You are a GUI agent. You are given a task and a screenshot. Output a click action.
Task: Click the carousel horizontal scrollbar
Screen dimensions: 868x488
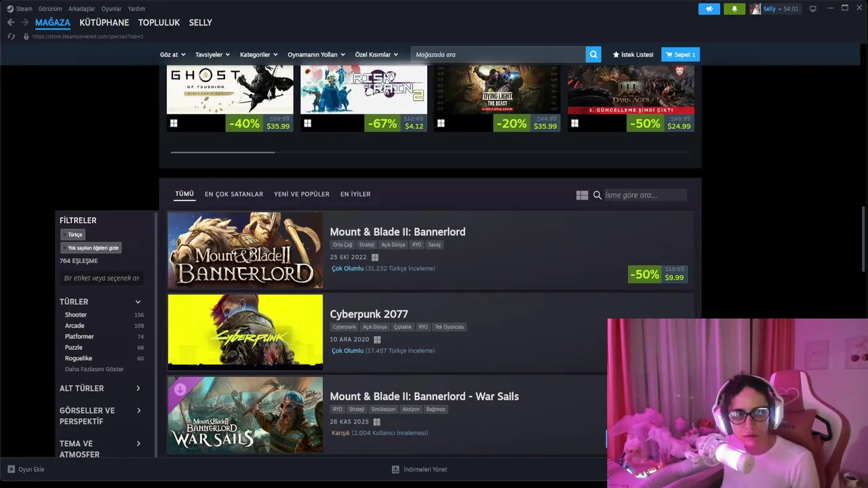222,152
